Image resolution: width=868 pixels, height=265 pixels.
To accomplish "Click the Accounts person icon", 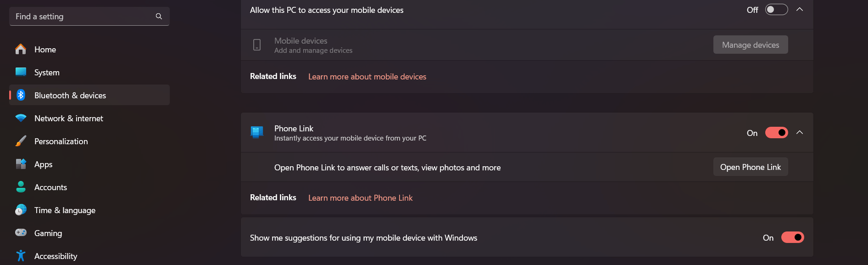I will point(21,187).
